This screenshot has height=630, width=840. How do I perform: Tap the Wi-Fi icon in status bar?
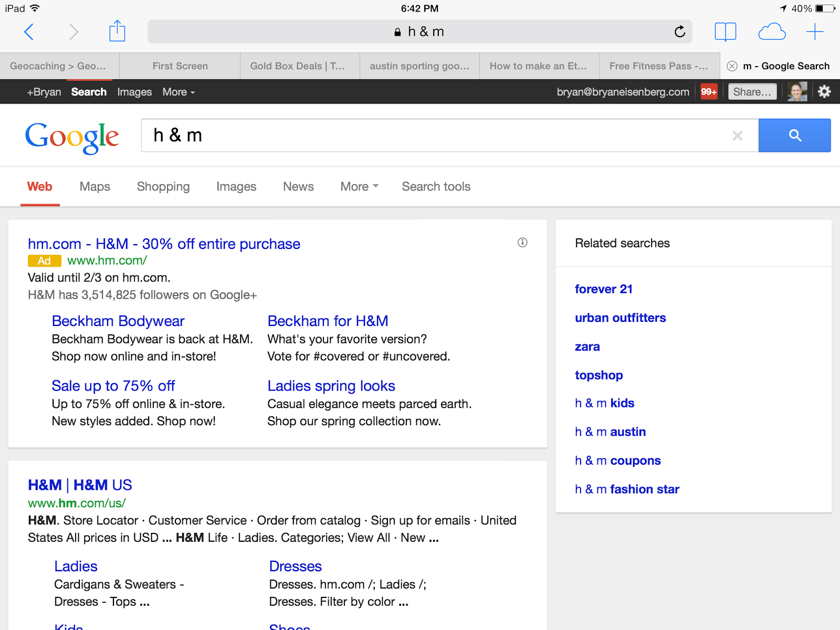pyautogui.click(x=35, y=8)
